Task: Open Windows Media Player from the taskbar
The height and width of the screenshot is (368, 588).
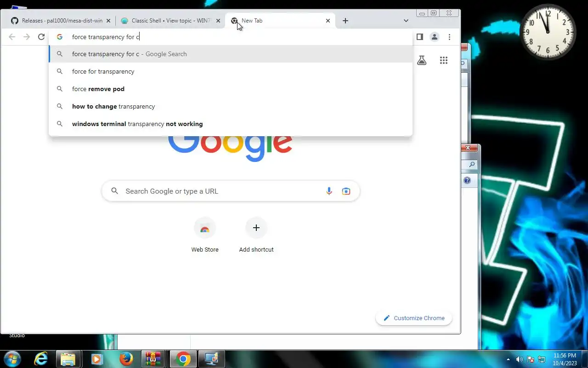Action: 97,359
